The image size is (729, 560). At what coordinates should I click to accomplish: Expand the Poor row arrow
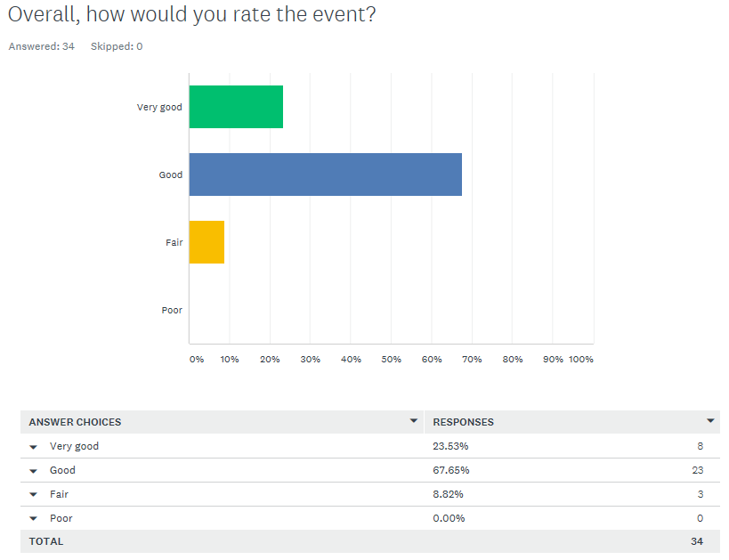pos(34,519)
